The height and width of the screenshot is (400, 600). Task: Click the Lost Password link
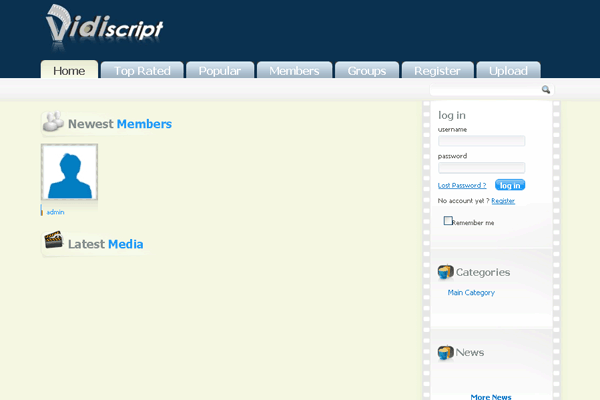[462, 185]
